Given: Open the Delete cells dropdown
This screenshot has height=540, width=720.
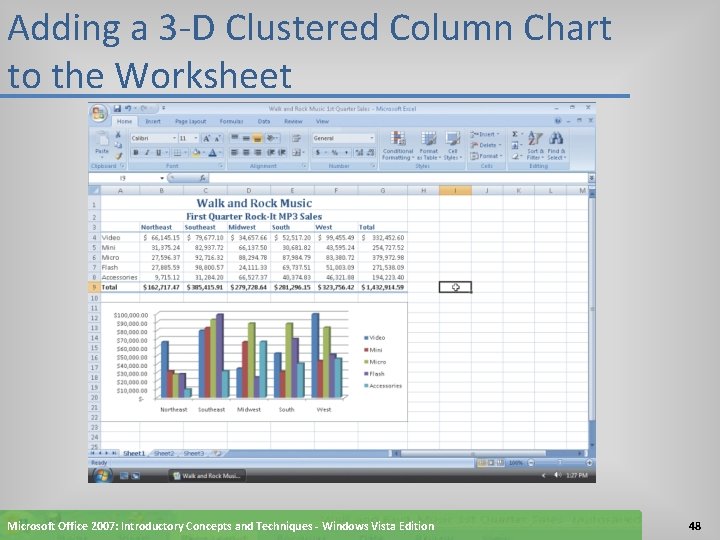Looking at the screenshot, I should 486,145.
